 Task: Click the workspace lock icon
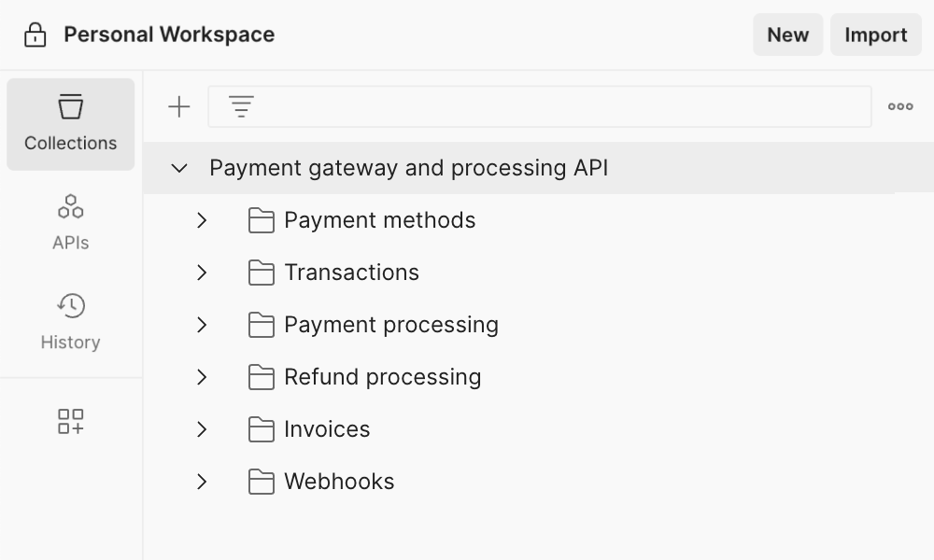tap(35, 35)
